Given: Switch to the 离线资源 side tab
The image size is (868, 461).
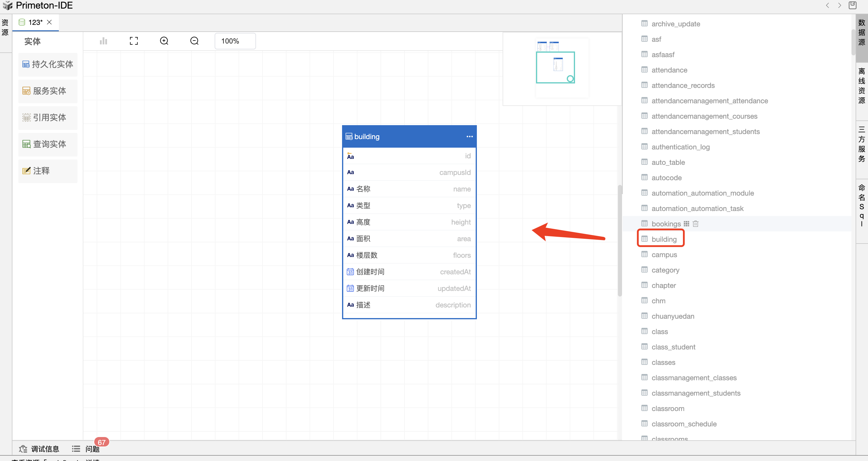Looking at the screenshot, I should 861,86.
